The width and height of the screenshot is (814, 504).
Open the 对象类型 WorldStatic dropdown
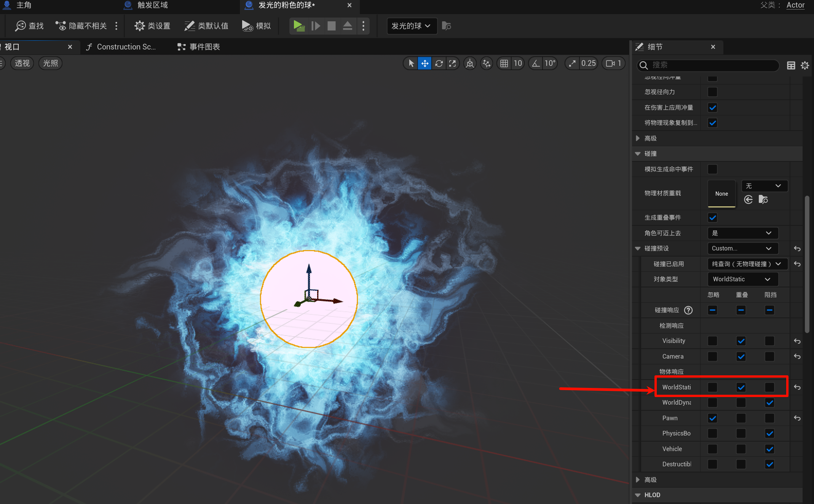click(x=742, y=279)
